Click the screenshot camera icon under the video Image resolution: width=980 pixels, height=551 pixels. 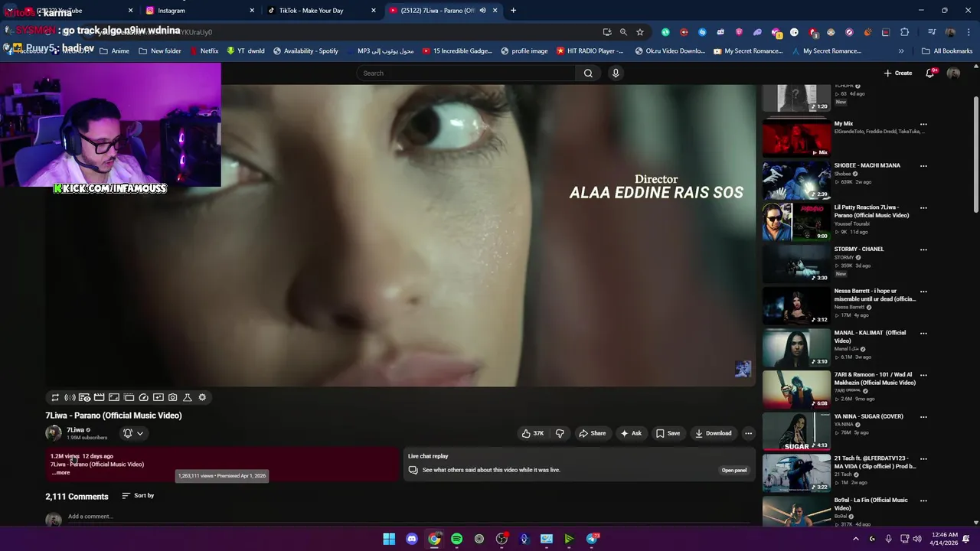173,397
